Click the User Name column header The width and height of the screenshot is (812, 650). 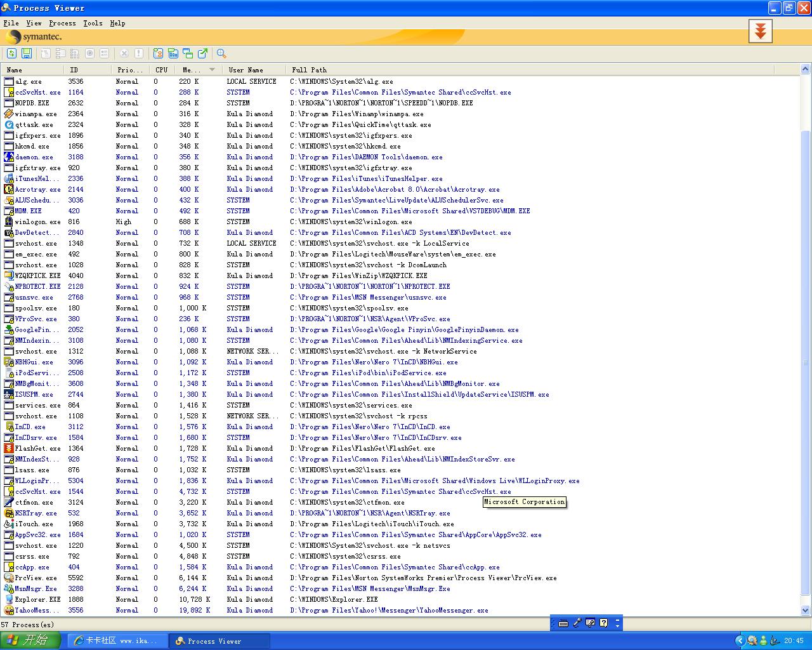pyautogui.click(x=246, y=70)
